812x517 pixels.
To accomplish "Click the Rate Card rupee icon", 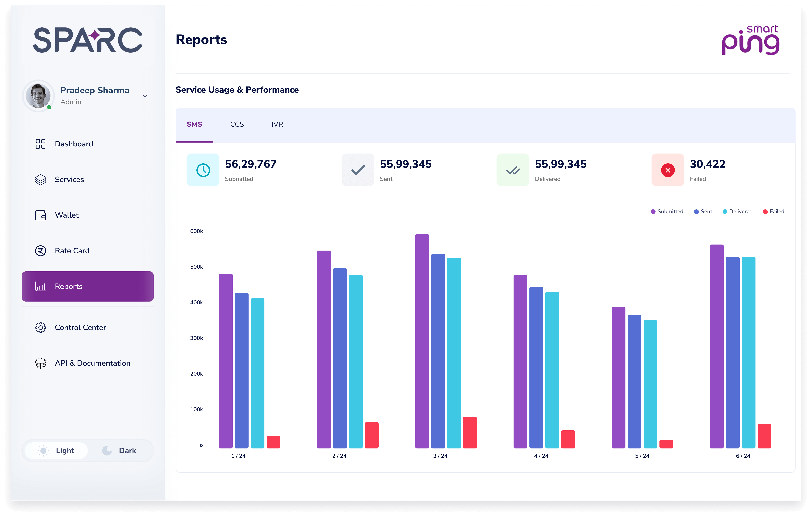I will click(40, 251).
